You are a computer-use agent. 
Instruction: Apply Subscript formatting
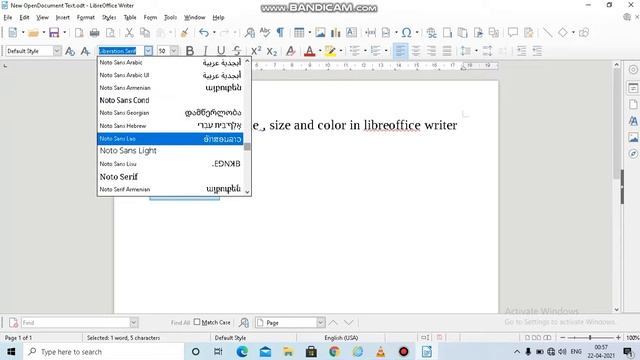271,51
